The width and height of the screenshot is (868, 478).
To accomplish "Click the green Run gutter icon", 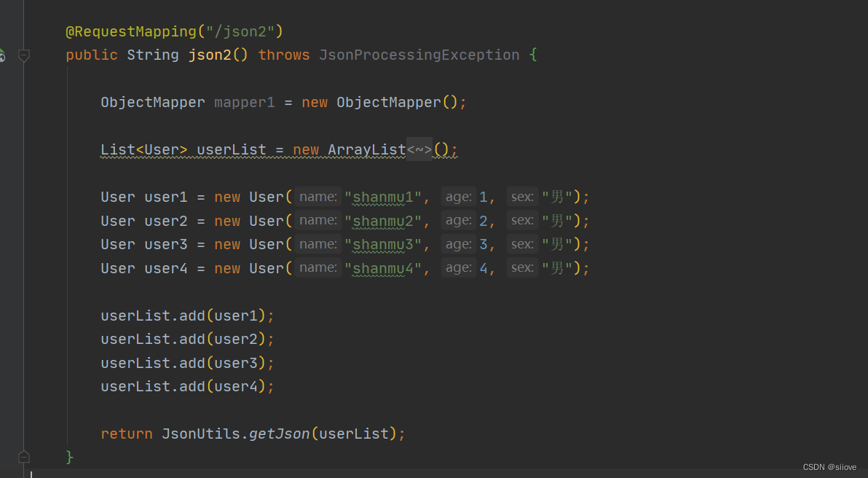I will coord(3,55).
